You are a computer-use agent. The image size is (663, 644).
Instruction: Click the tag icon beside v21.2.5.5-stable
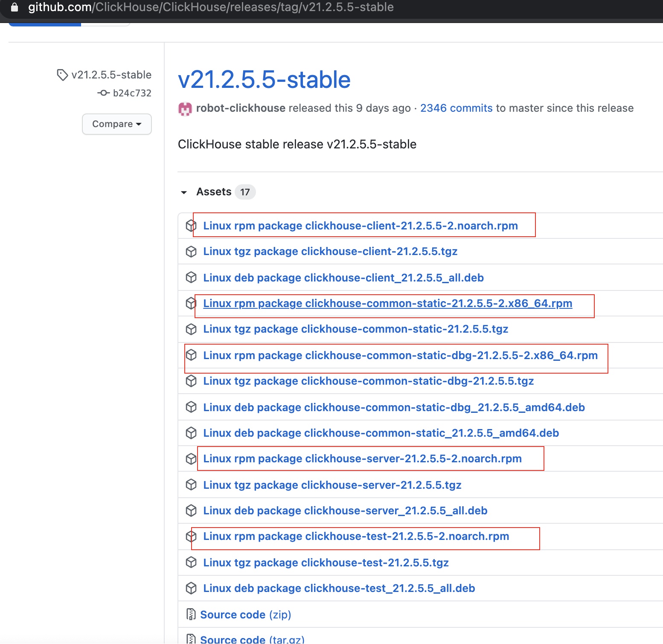point(62,75)
